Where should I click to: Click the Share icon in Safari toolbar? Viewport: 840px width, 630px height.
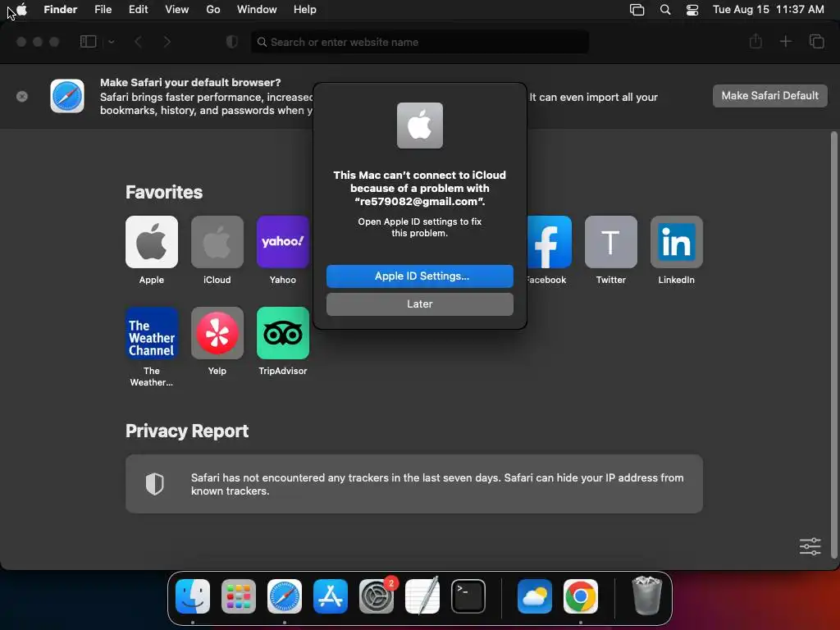click(756, 41)
